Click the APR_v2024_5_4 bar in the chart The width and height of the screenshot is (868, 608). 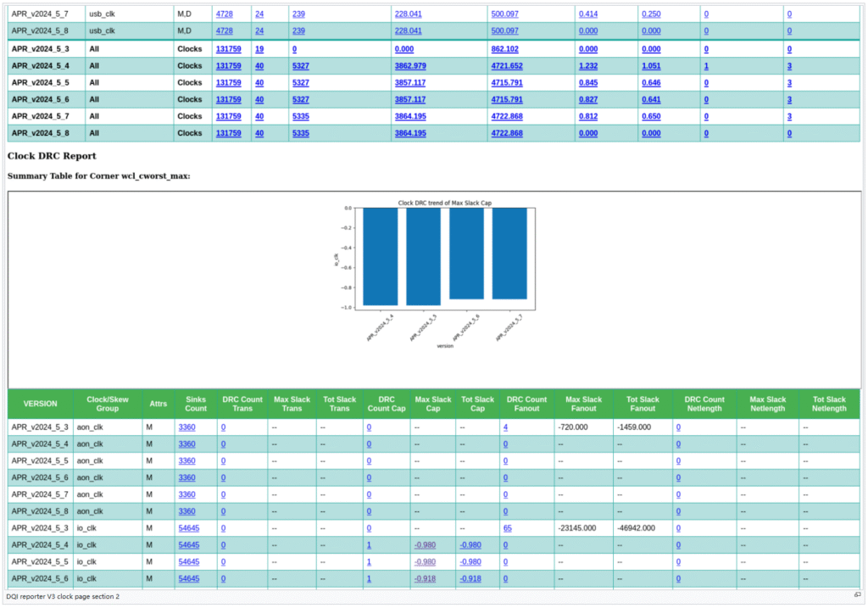coord(380,256)
